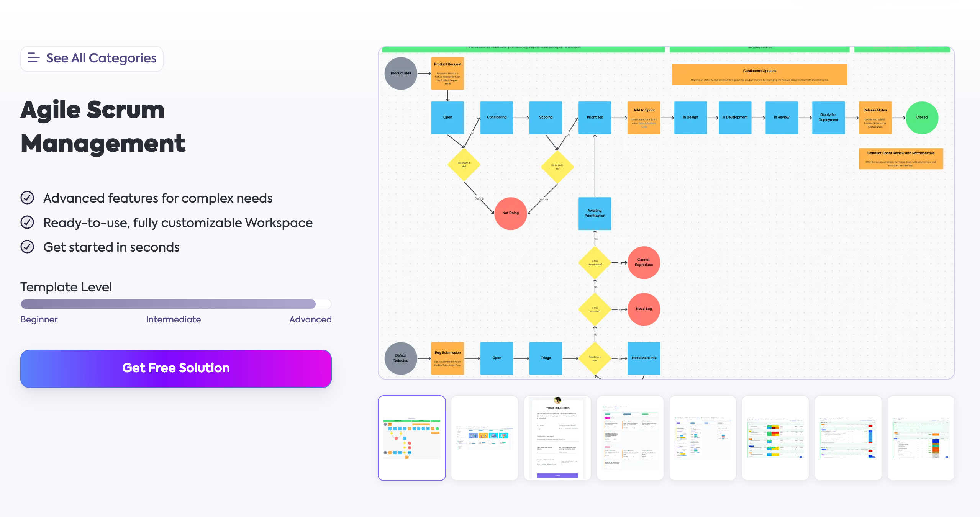Select the fifth thumbnail in the gallery
Screen dimensions: 980x517
coord(703,438)
